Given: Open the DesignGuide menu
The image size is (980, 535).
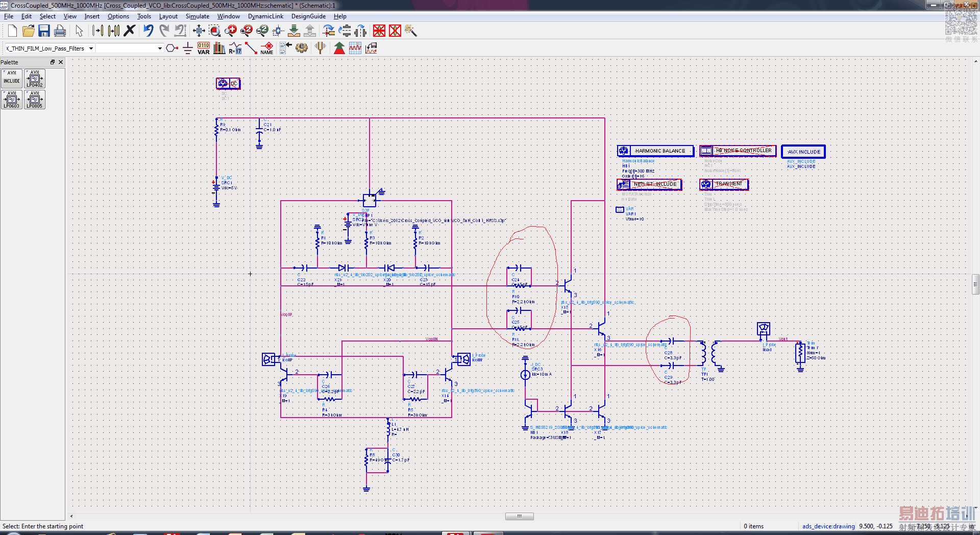Looking at the screenshot, I should coord(308,16).
